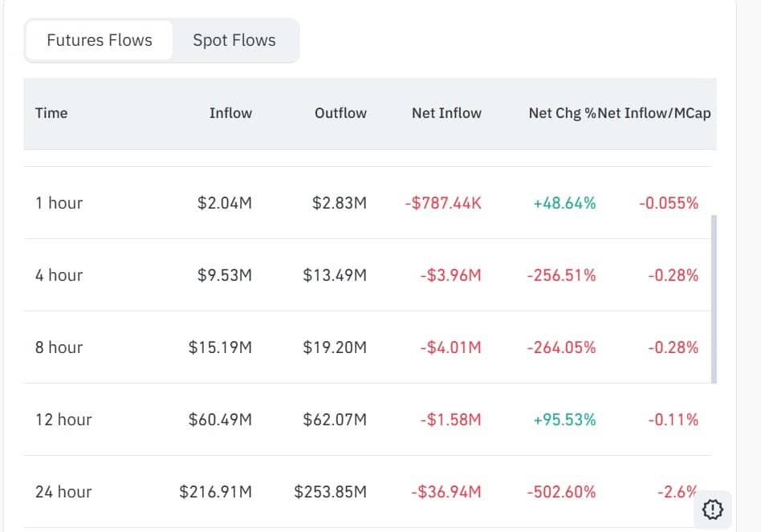Viewport: 761px width, 532px height.
Task: Sort by the Inflow column header
Action: click(x=230, y=113)
